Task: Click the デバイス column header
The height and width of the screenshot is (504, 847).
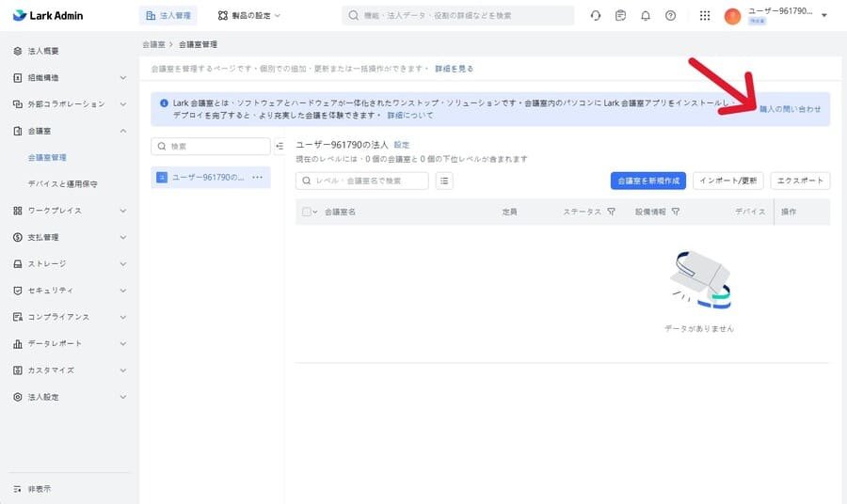Action: pos(750,213)
